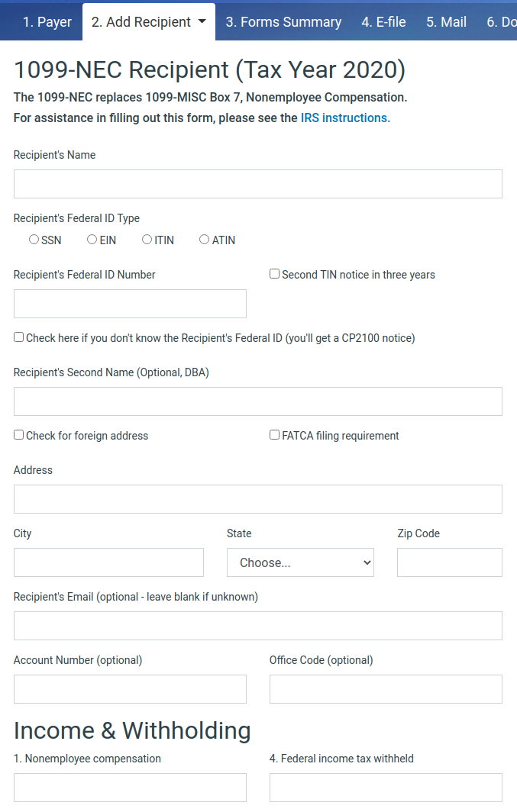The width and height of the screenshot is (517, 812).
Task: Open the 4. E-file tab
Action: pyautogui.click(x=383, y=22)
